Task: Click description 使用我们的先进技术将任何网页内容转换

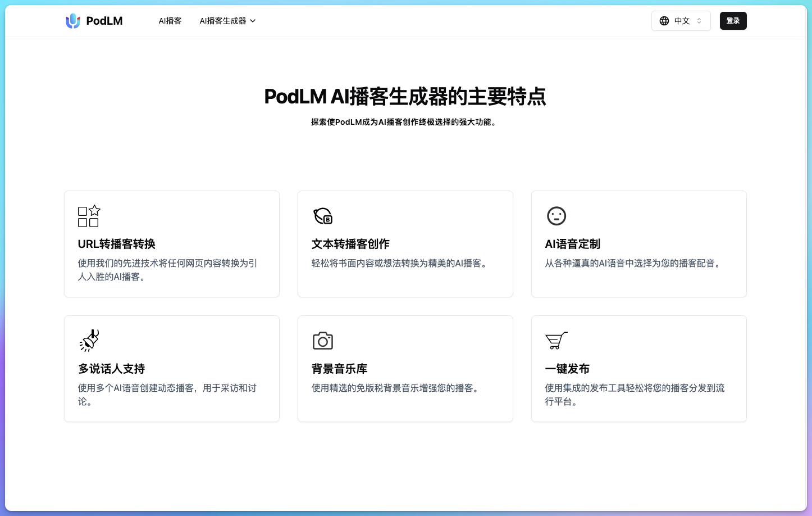Action: (168, 270)
